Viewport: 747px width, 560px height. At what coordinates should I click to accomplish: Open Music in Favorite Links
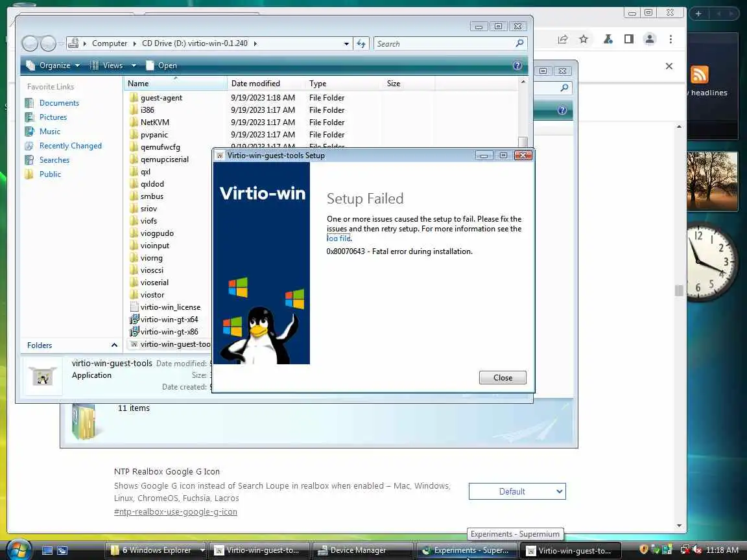click(x=49, y=132)
